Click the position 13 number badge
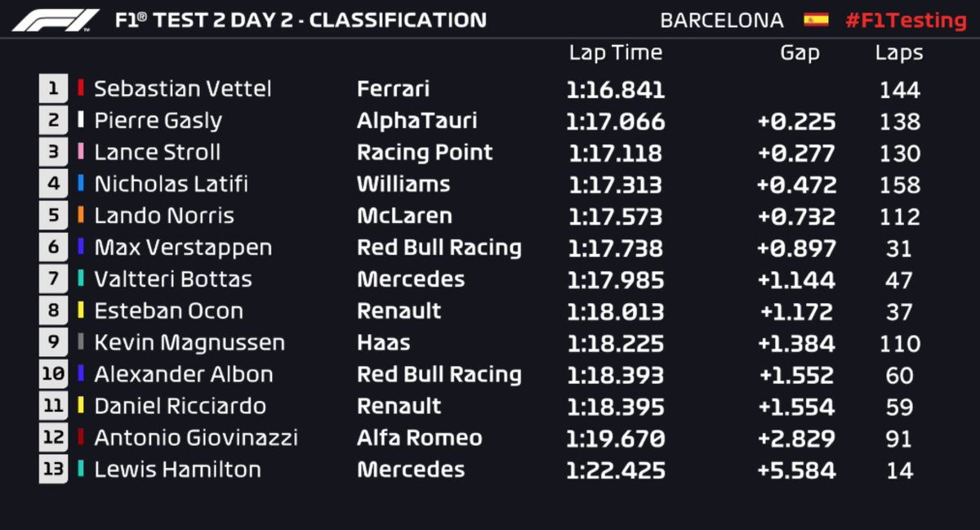Image resolution: width=980 pixels, height=530 pixels. [x=53, y=470]
